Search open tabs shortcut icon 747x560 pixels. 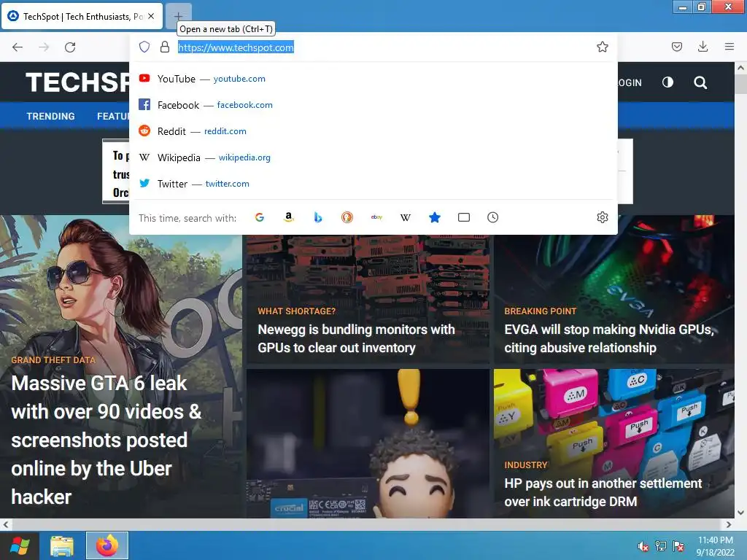[x=463, y=217]
